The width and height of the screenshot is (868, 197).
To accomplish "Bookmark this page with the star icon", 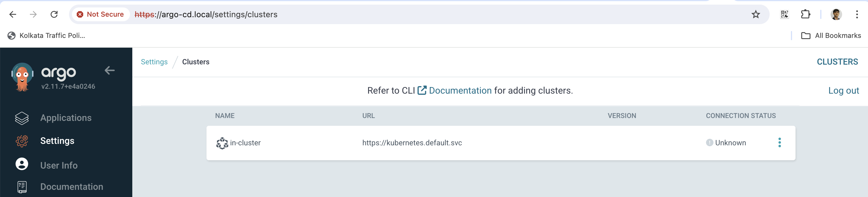I will coord(756,14).
